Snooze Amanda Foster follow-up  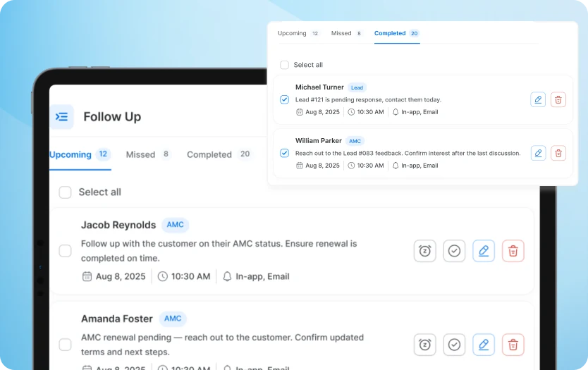425,345
